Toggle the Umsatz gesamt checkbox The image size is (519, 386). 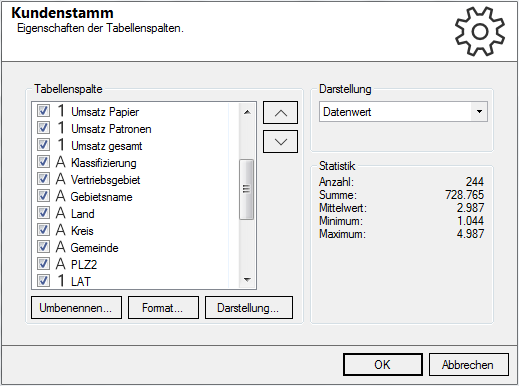tap(43, 145)
